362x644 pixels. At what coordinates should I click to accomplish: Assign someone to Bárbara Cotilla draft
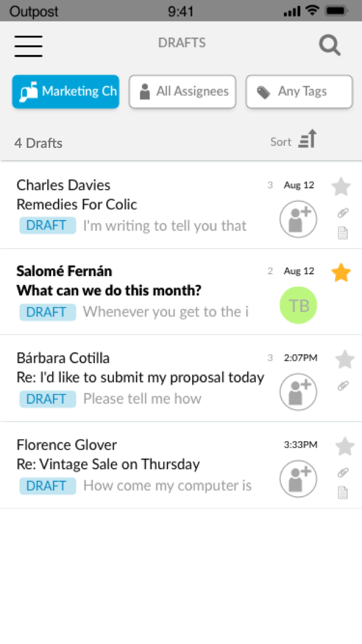(x=298, y=392)
